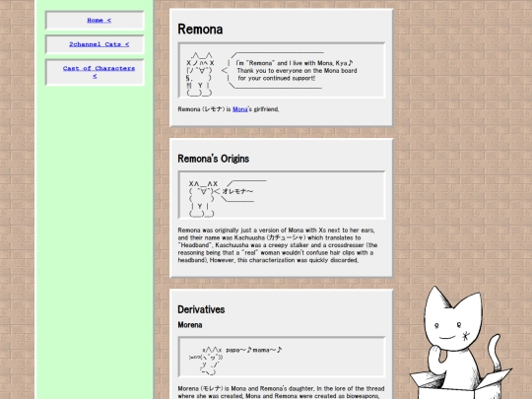
Task: Click the Remona page heading
Action: click(x=200, y=30)
